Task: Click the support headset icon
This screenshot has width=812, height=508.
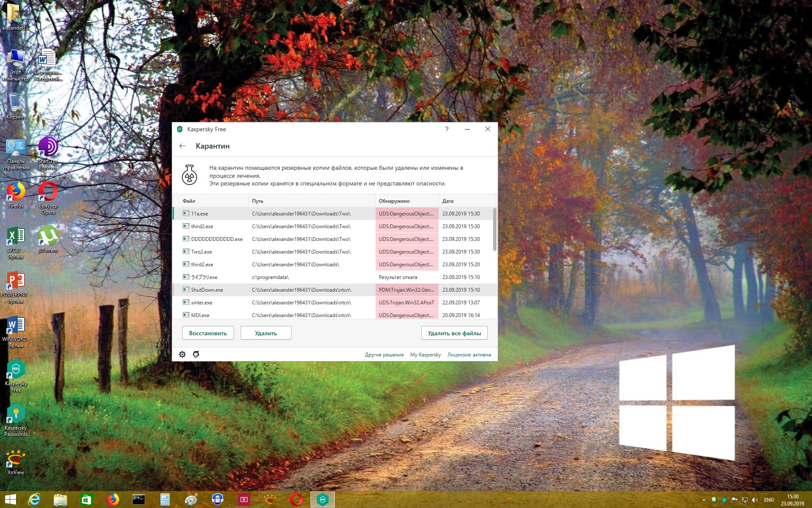Action: pos(196,354)
